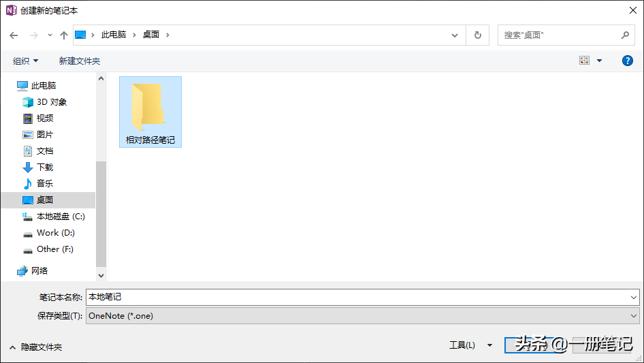Open the address bar history dropdown

[455, 35]
